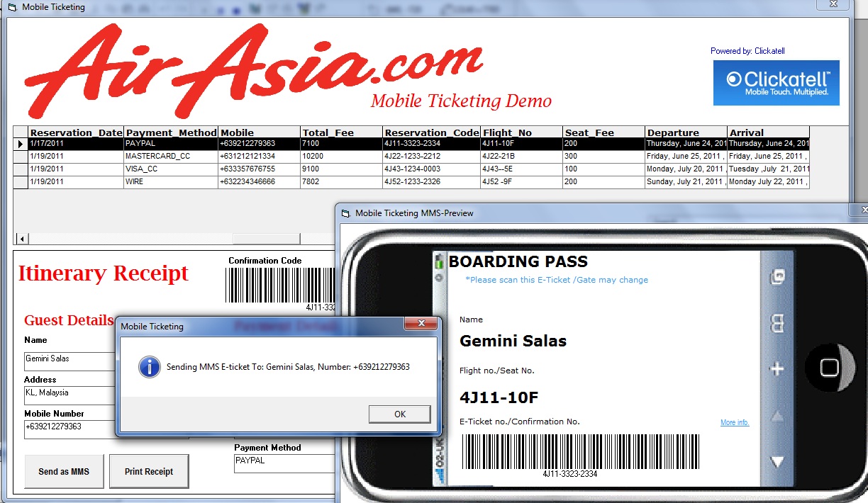Viewport: 868px width, 503px height.
Task: Click the plus icon on the phone sidebar
Action: coord(777,369)
